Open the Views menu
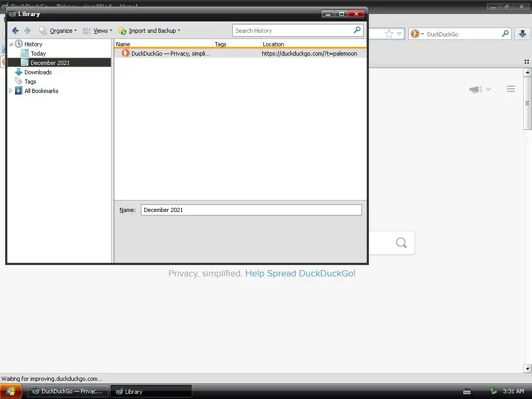 click(98, 31)
